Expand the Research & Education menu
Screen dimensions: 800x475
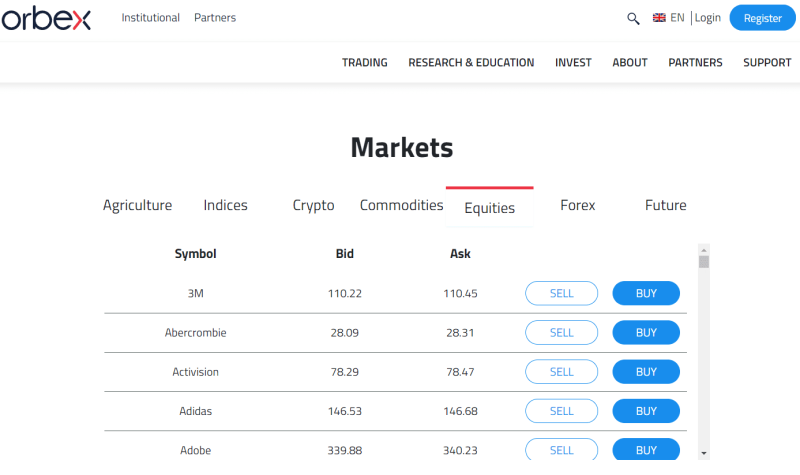click(471, 62)
